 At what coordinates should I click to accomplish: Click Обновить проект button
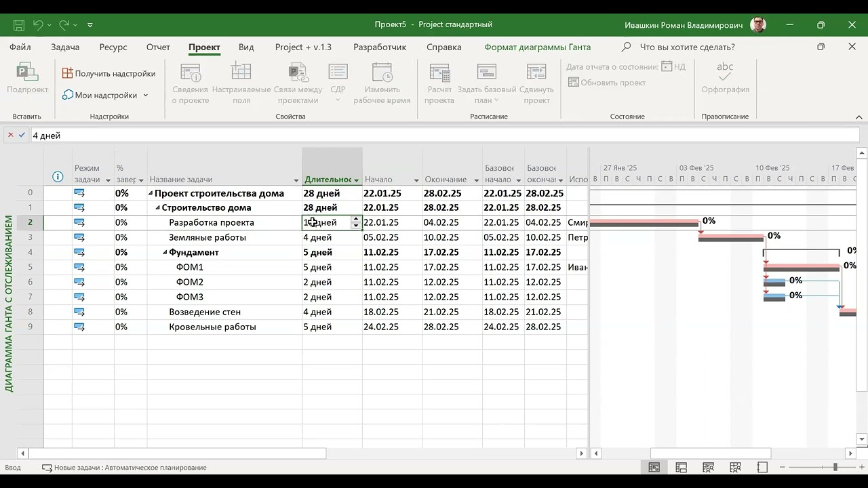coord(607,82)
